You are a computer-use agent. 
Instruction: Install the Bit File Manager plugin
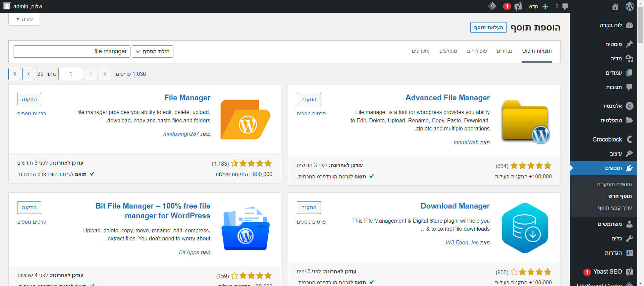click(29, 208)
